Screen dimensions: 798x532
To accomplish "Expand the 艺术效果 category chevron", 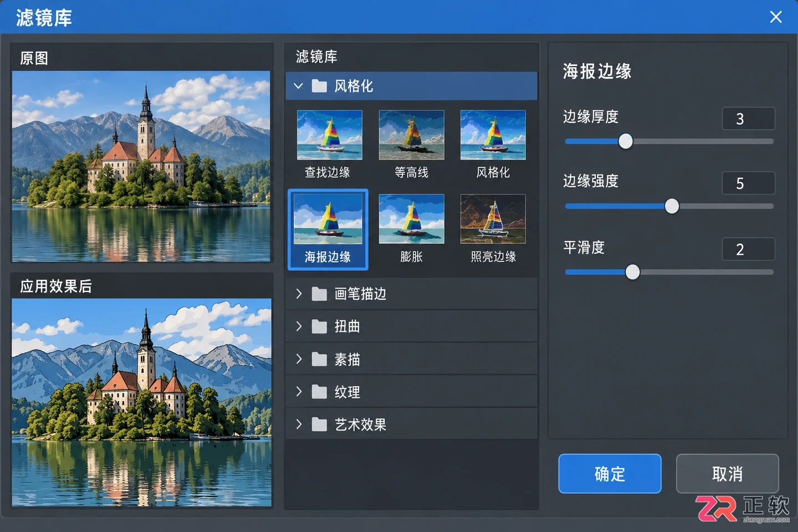I will [x=299, y=424].
